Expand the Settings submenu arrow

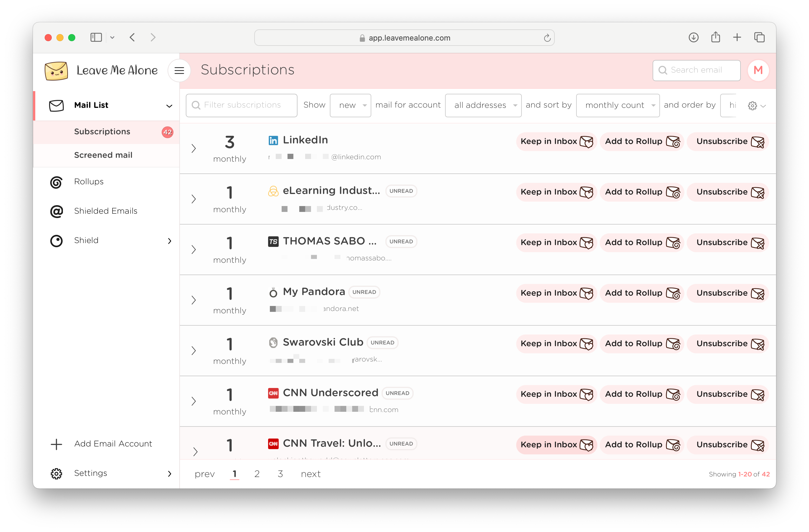tap(170, 474)
